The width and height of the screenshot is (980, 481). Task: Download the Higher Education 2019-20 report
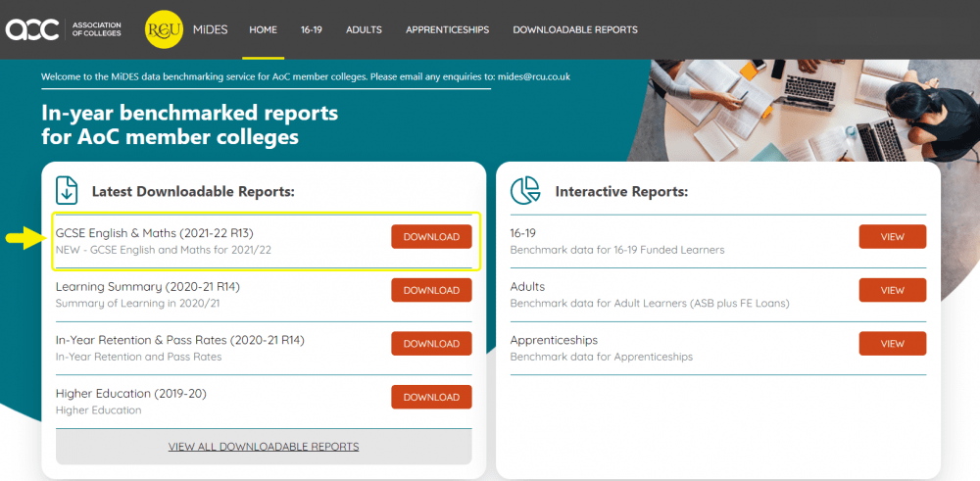(x=431, y=397)
